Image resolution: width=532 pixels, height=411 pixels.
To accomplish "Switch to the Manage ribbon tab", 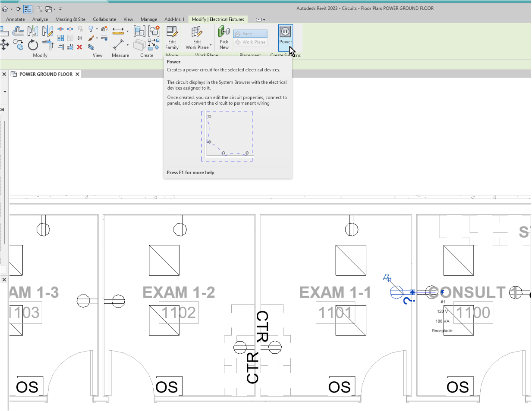I will (x=149, y=19).
